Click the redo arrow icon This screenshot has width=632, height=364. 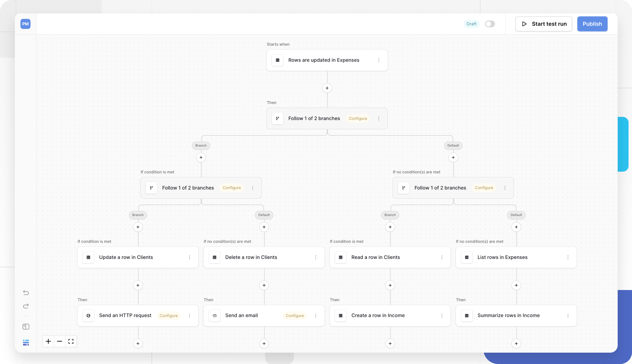point(26,306)
